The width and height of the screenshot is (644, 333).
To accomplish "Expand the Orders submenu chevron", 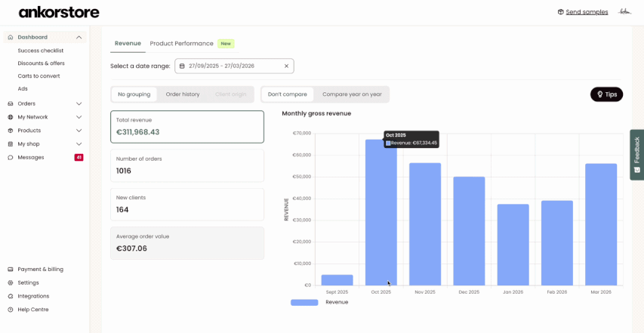I will point(79,103).
